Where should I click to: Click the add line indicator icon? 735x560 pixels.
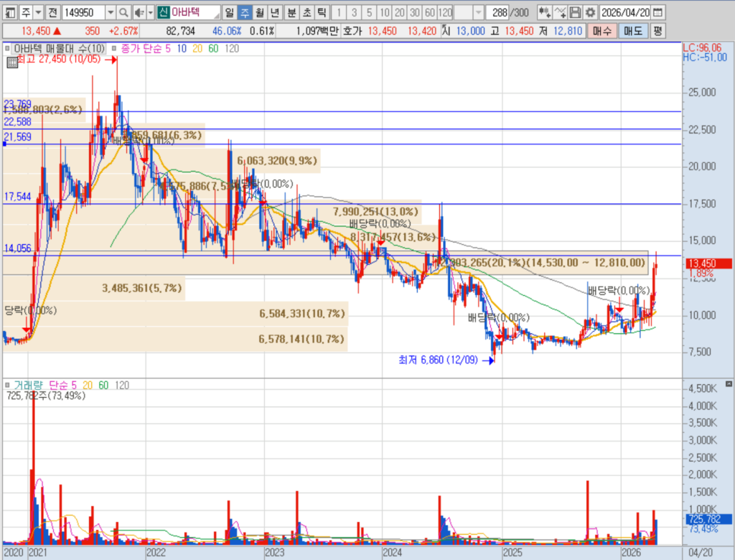(560, 12)
